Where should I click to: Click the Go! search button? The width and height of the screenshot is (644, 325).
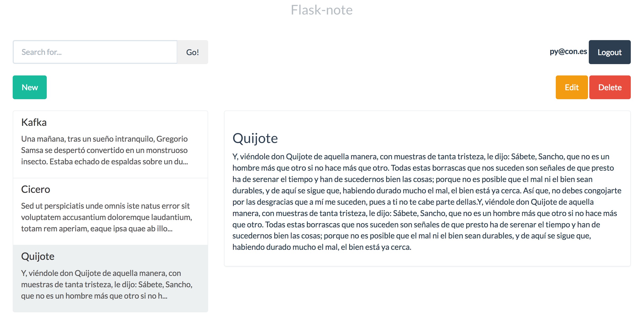192,52
